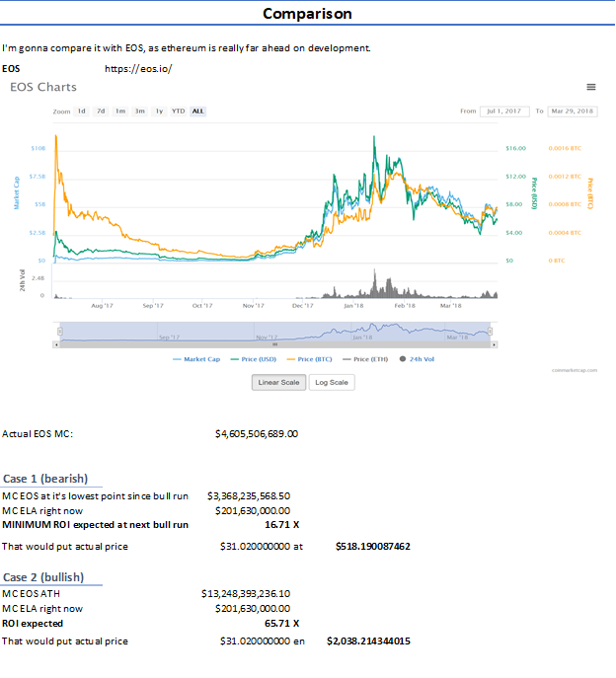Select the 1d zoom range

81,112
